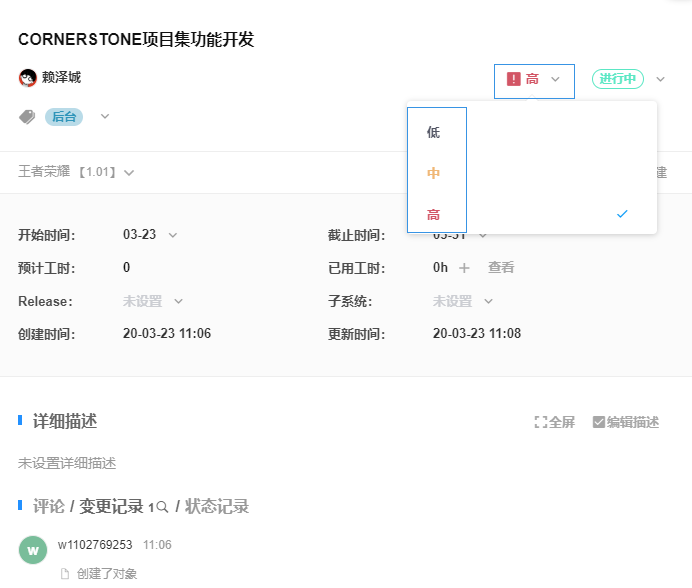The image size is (692, 588).
Task: Click the document icon beside 创建了对象
Action: (x=65, y=574)
